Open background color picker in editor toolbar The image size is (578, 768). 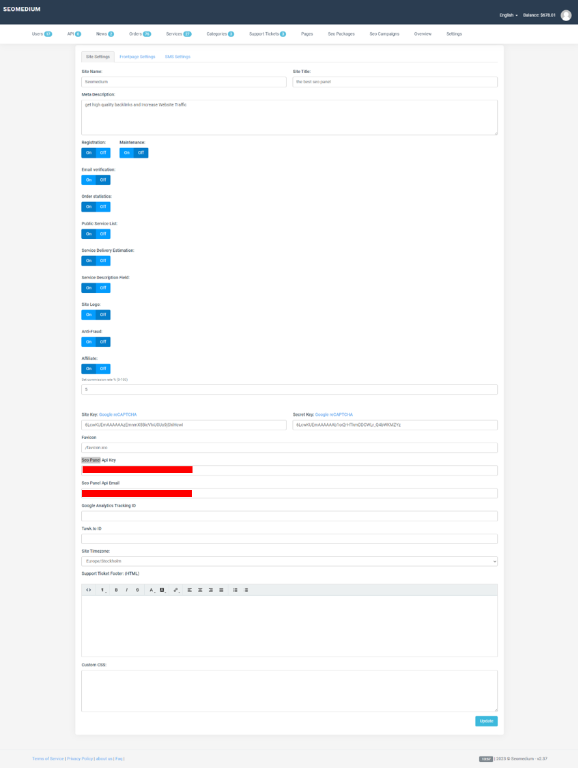pyautogui.click(x=163, y=590)
